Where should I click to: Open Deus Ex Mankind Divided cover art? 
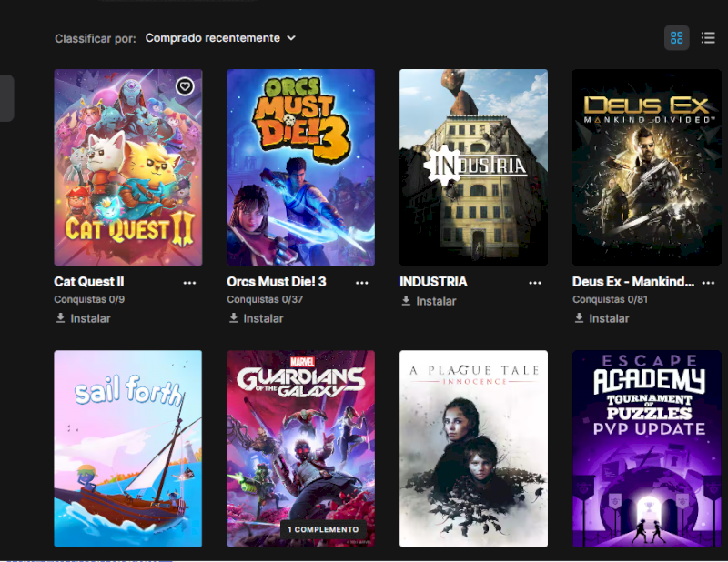[647, 167]
